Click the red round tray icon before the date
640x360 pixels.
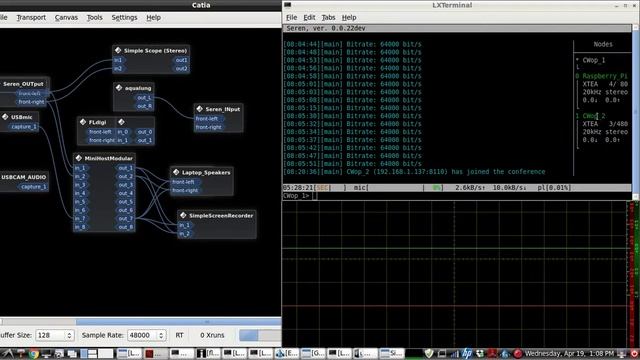point(518,353)
